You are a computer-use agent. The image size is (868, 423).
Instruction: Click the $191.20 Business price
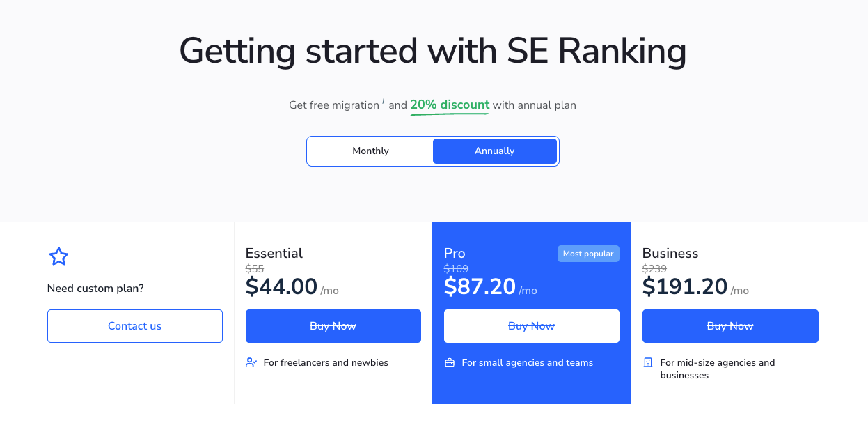point(685,286)
